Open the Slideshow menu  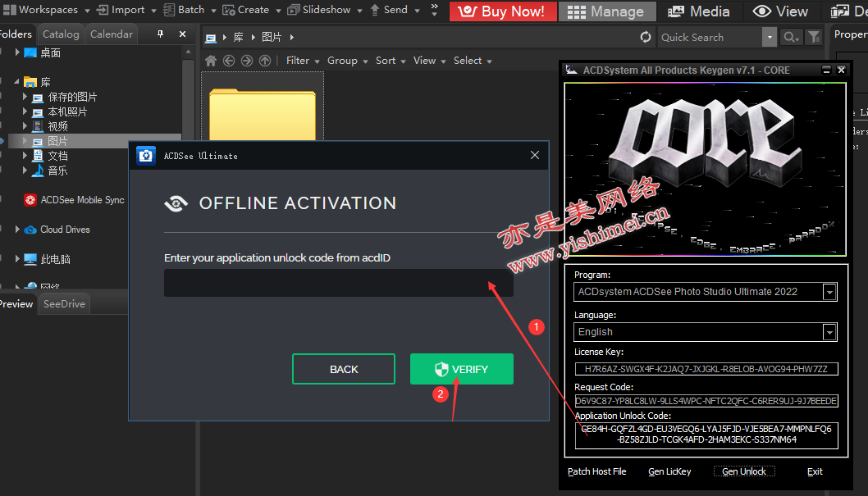[x=324, y=10]
